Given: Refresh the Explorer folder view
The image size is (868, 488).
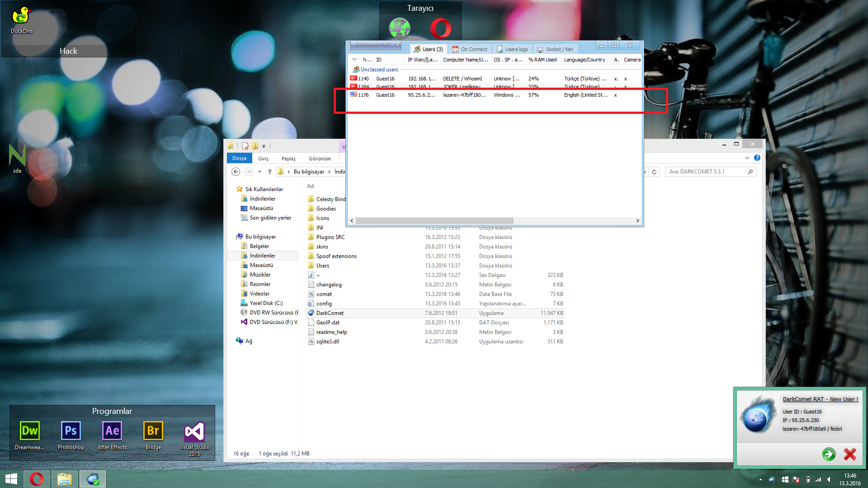Looking at the screenshot, I should tap(654, 172).
